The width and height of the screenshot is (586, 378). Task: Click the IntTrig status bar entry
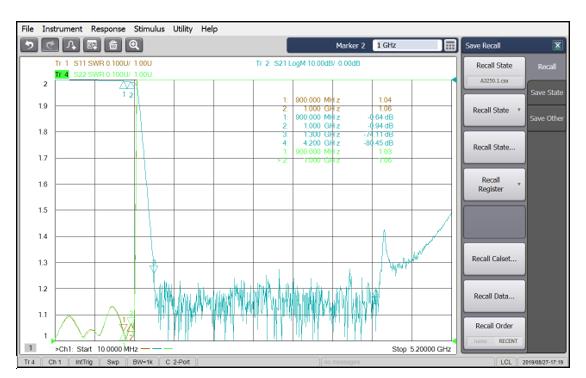[x=84, y=362]
